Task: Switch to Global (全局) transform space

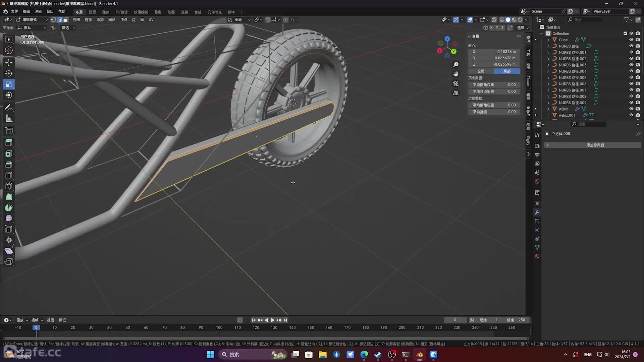Action: point(481,71)
